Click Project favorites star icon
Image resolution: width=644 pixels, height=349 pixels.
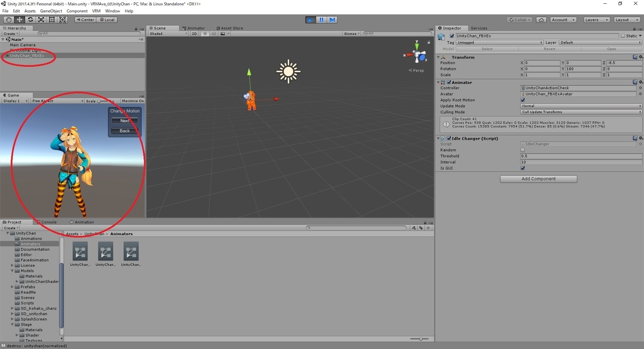428,228
